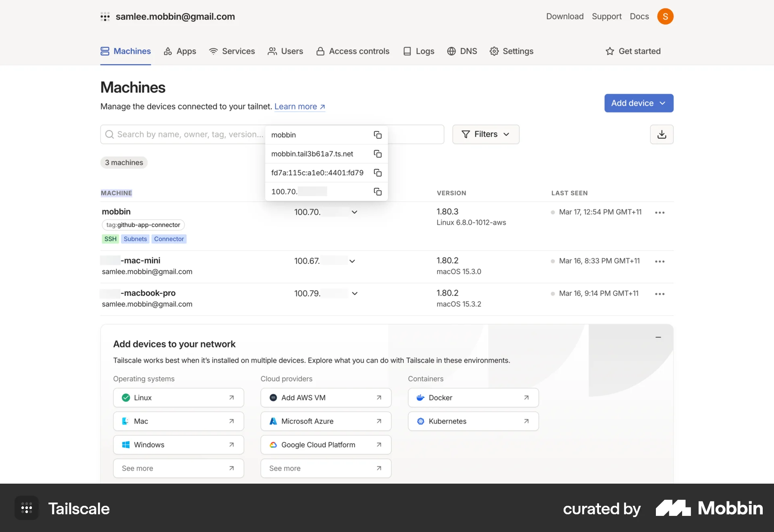Open the account avatar menu
Image resolution: width=774 pixels, height=532 pixels.
(x=666, y=17)
